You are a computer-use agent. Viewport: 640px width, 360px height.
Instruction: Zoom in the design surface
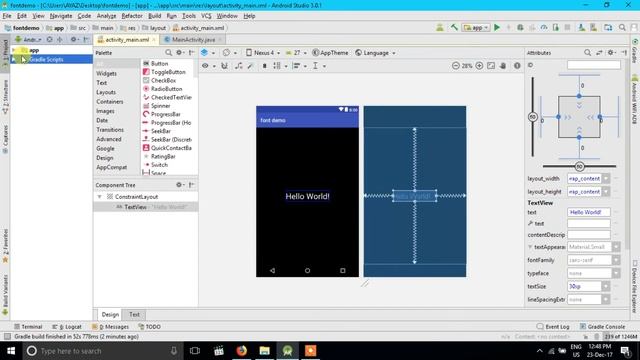point(479,66)
